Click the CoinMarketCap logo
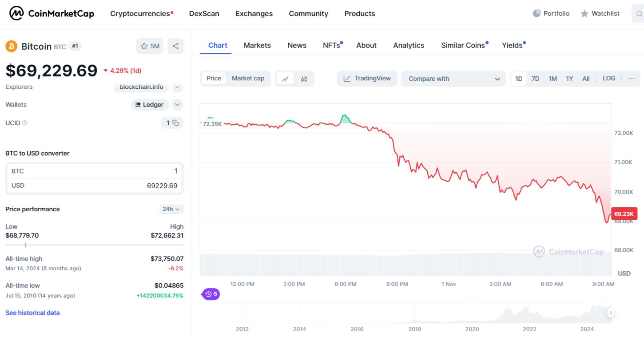 pyautogui.click(x=52, y=14)
